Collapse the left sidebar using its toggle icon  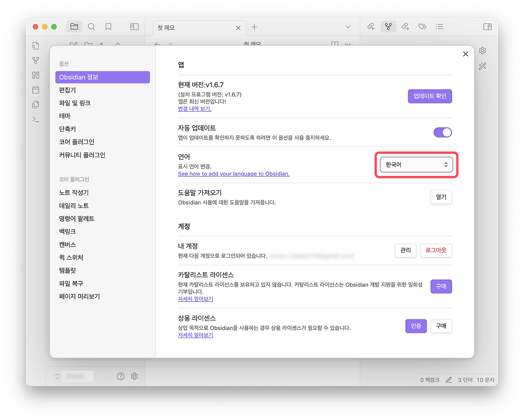(134, 27)
